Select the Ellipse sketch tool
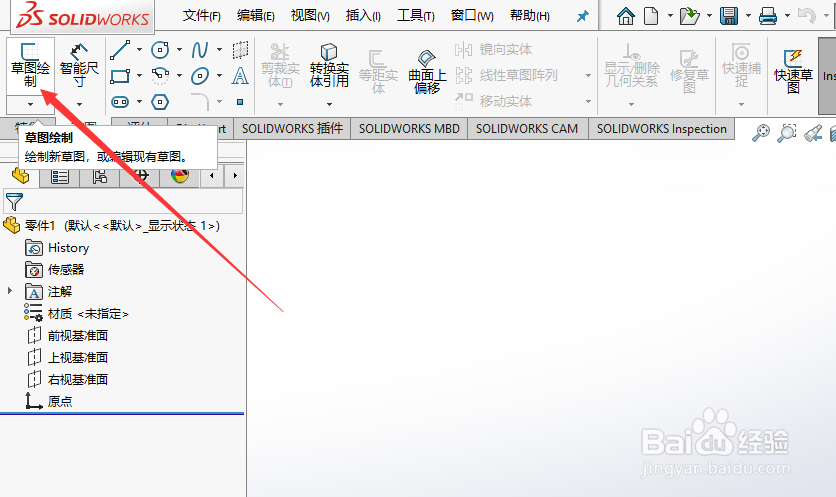This screenshot has height=497, width=836. pos(200,76)
